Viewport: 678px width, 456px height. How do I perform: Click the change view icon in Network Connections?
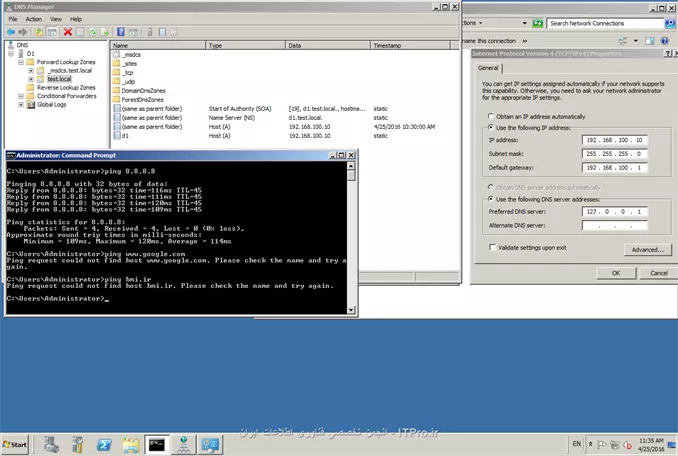[623, 41]
